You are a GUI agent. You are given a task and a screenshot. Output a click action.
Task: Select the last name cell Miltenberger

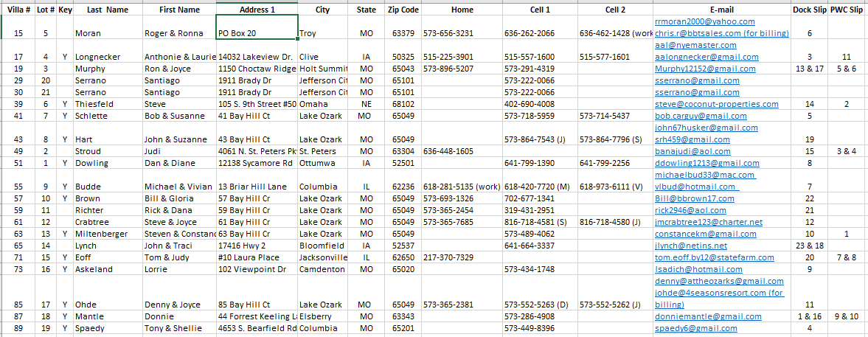coord(108,234)
